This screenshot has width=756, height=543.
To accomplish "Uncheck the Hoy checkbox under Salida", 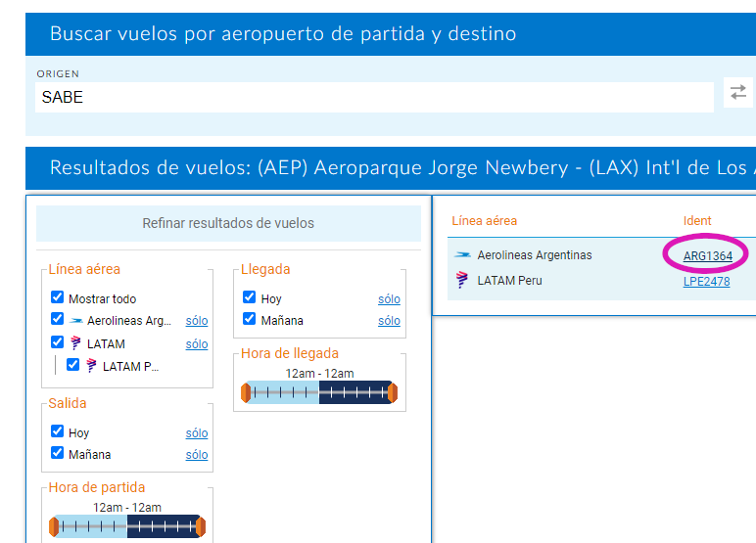I will click(58, 432).
